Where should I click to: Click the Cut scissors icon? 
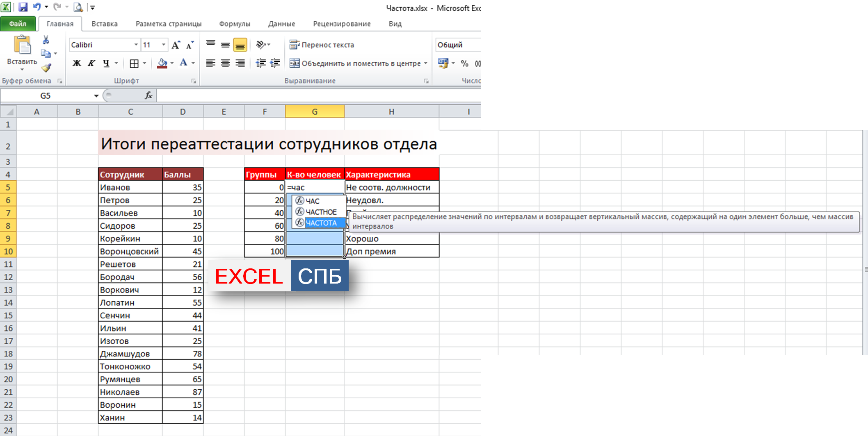(46, 40)
